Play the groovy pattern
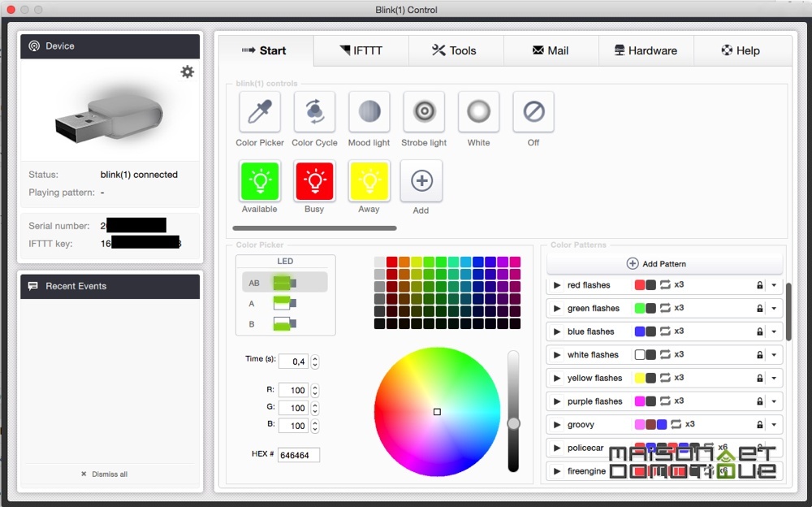 coord(557,425)
